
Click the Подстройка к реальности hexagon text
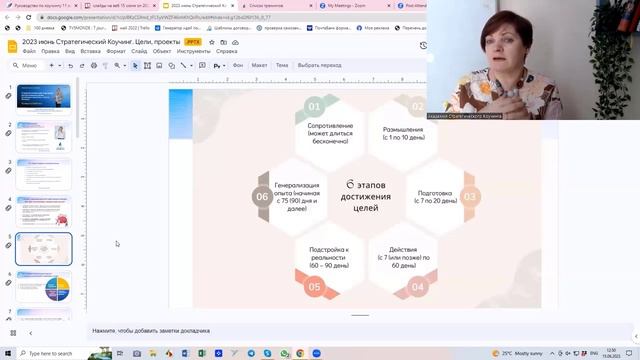pos(329,258)
